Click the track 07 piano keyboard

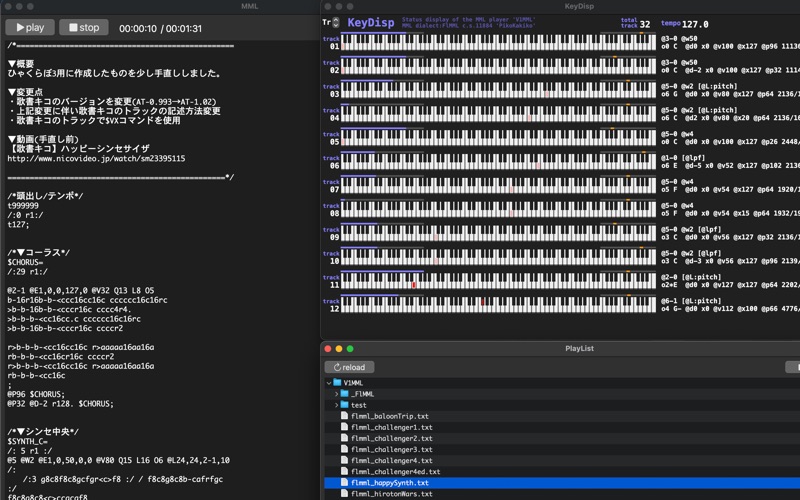(x=498, y=185)
